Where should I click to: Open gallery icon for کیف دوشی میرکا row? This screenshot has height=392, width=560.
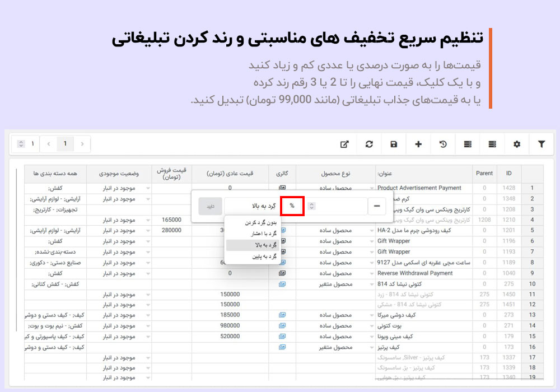click(x=282, y=315)
